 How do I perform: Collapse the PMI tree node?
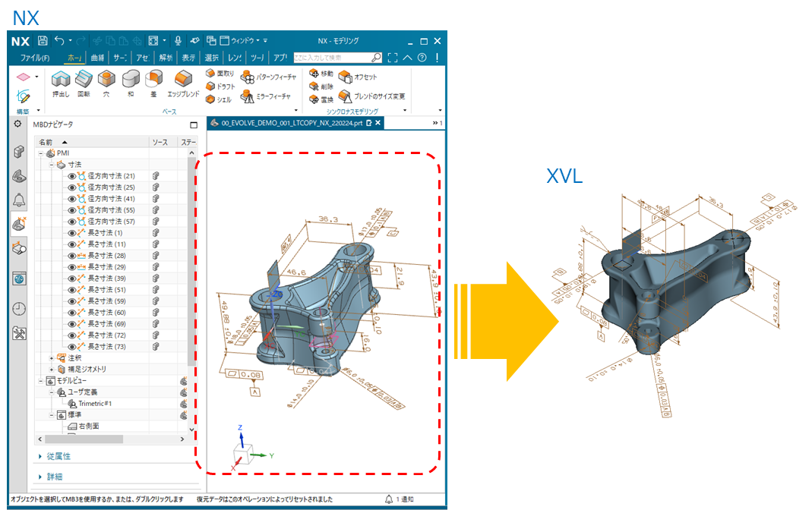click(x=40, y=153)
